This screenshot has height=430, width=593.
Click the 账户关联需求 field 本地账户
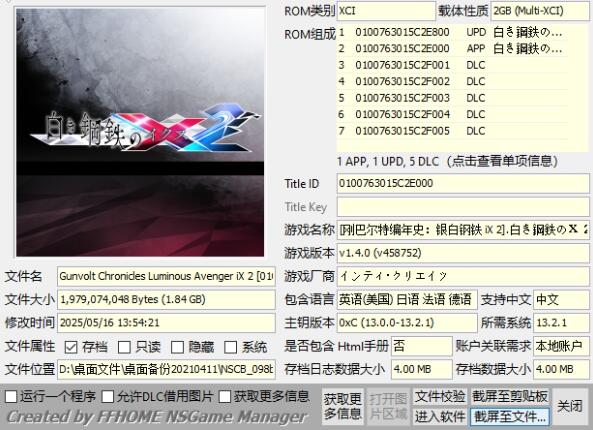561,346
